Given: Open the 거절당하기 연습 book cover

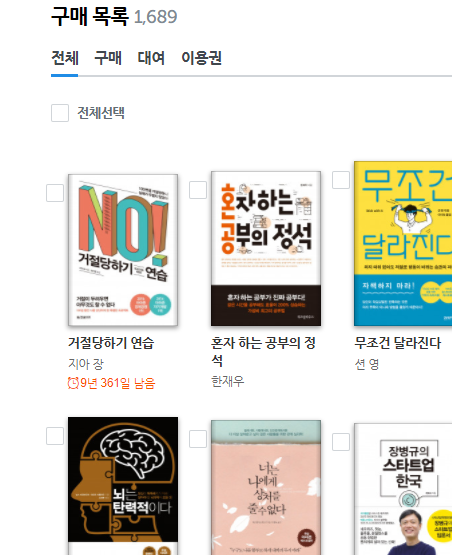Looking at the screenshot, I should (x=123, y=250).
